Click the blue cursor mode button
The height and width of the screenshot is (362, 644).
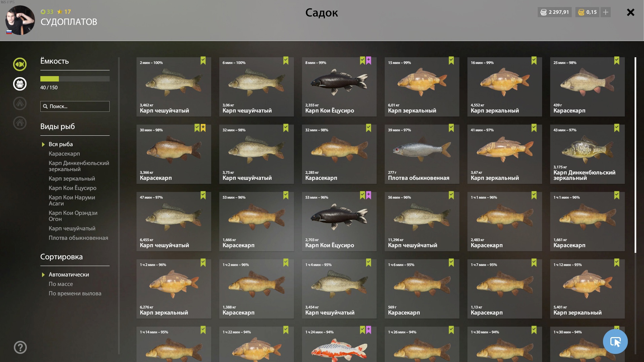pos(615,341)
